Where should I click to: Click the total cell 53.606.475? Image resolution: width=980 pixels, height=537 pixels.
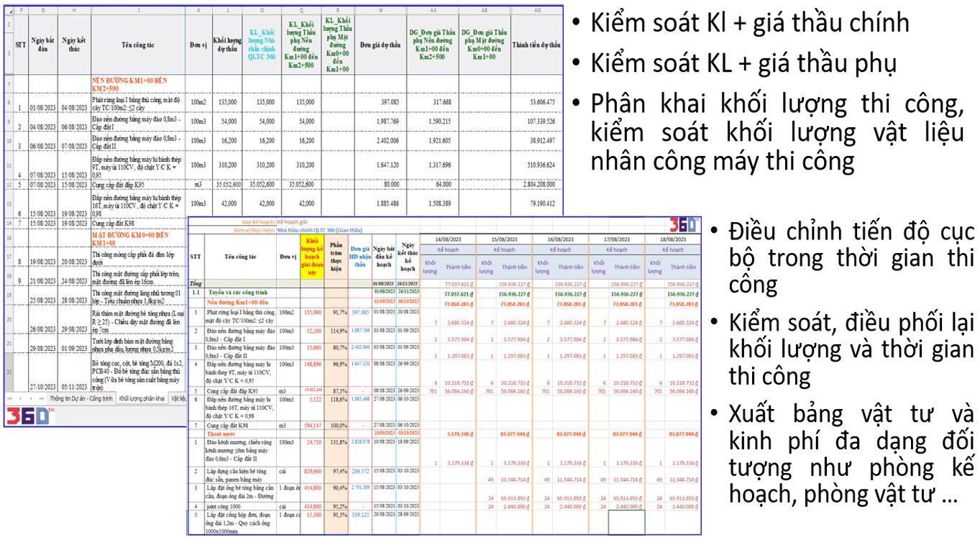point(536,102)
